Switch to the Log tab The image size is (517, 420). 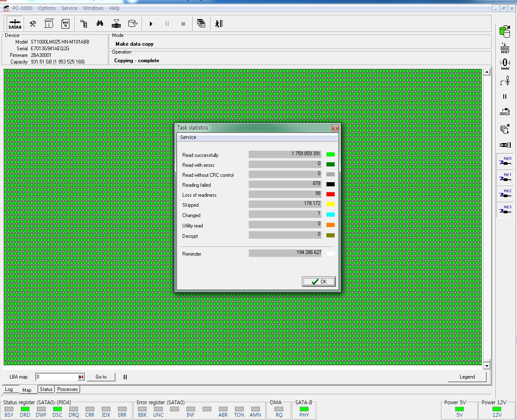(9, 390)
